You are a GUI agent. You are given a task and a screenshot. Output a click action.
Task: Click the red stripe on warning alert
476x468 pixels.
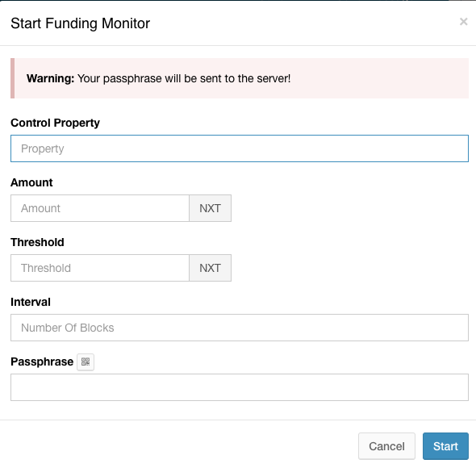pos(12,78)
